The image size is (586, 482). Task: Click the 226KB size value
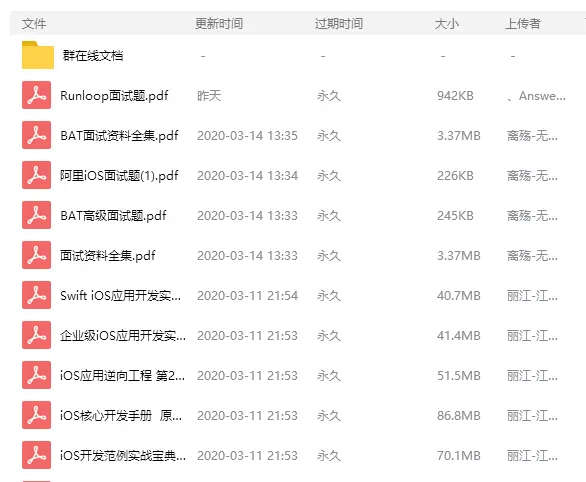pyautogui.click(x=455, y=176)
